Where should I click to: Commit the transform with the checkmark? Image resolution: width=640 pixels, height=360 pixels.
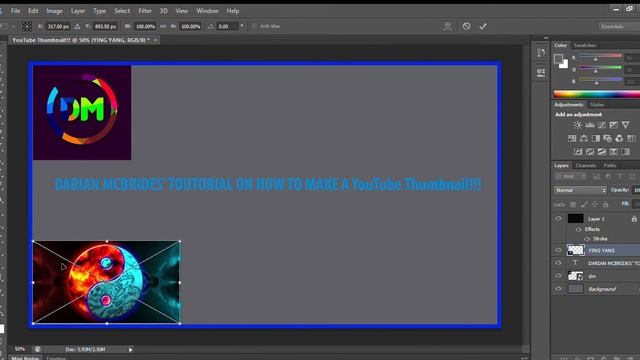(x=483, y=27)
